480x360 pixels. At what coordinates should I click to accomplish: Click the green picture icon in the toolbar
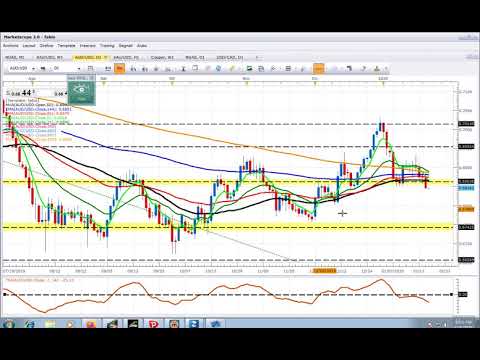[x=249, y=69]
